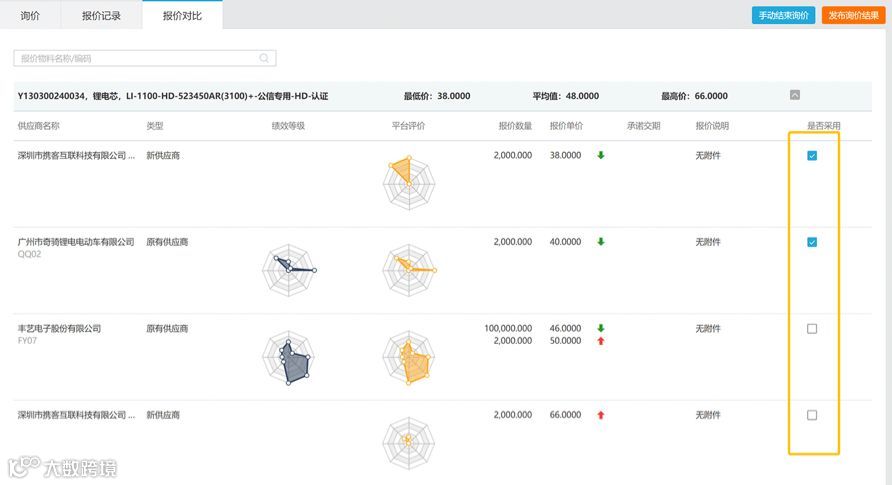Viewport: 892px width, 485px height.
Task: Uncheck adoption for 广州市奇骑锂电电动车 quote
Action: (812, 242)
